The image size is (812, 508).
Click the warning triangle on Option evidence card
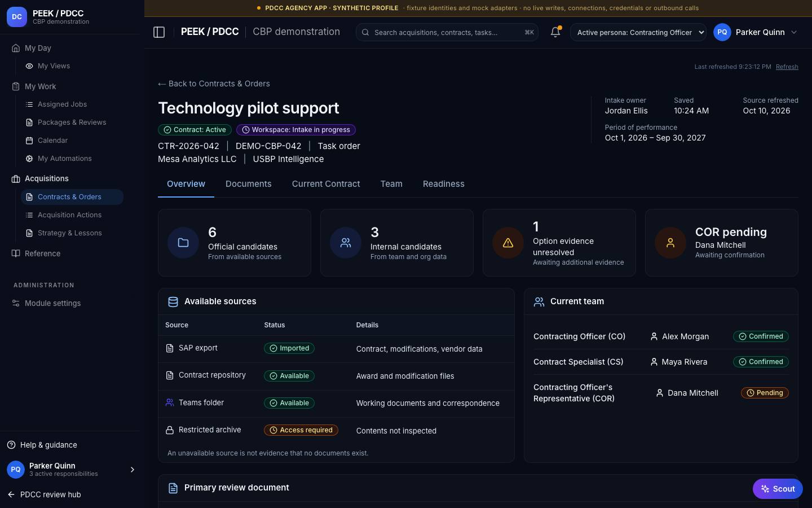click(x=508, y=243)
